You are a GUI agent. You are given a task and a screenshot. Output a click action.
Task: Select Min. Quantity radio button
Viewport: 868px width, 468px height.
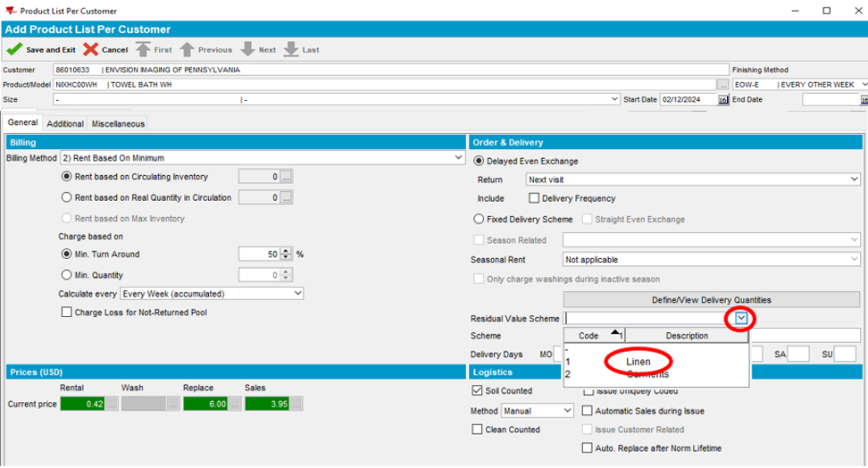click(66, 275)
